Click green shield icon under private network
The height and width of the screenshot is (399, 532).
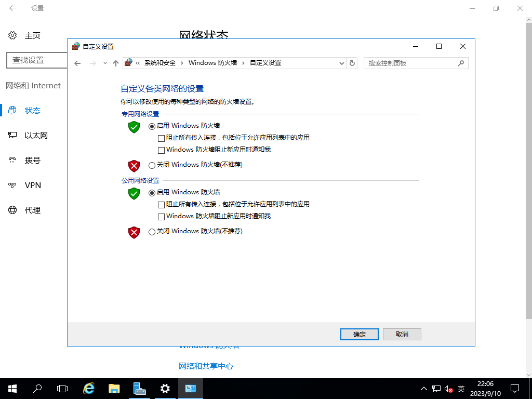[x=134, y=127]
